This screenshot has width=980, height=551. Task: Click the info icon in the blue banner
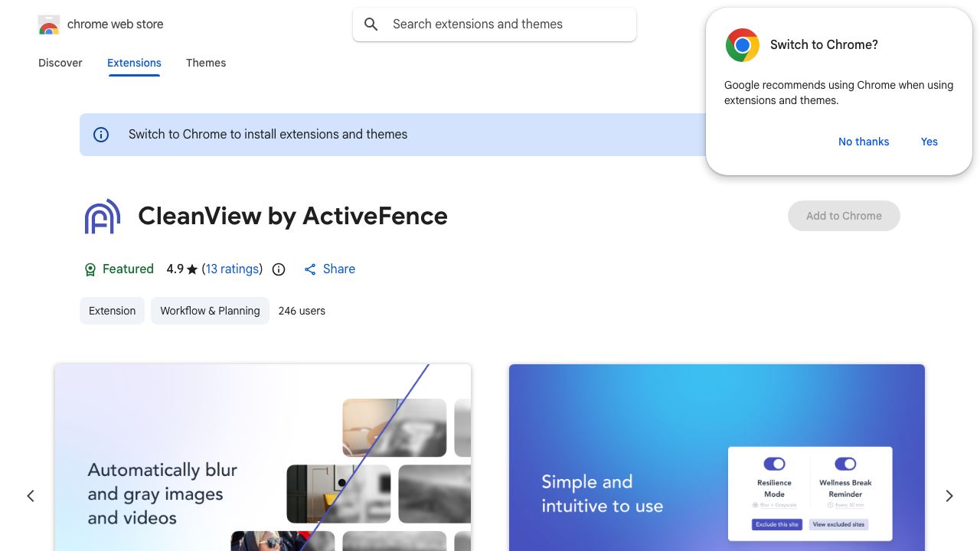(101, 135)
